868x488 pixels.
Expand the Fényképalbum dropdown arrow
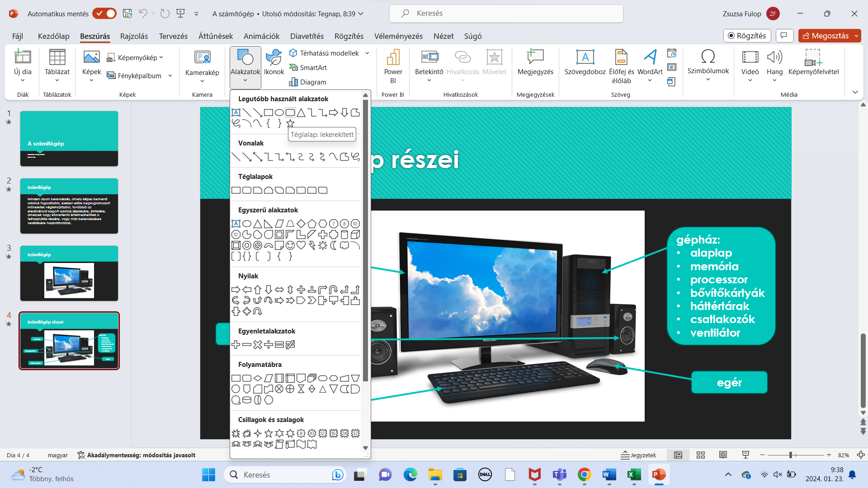click(x=170, y=76)
